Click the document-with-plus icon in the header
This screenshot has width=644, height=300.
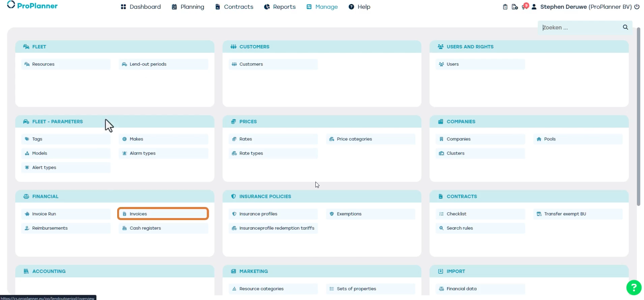pyautogui.click(x=515, y=7)
